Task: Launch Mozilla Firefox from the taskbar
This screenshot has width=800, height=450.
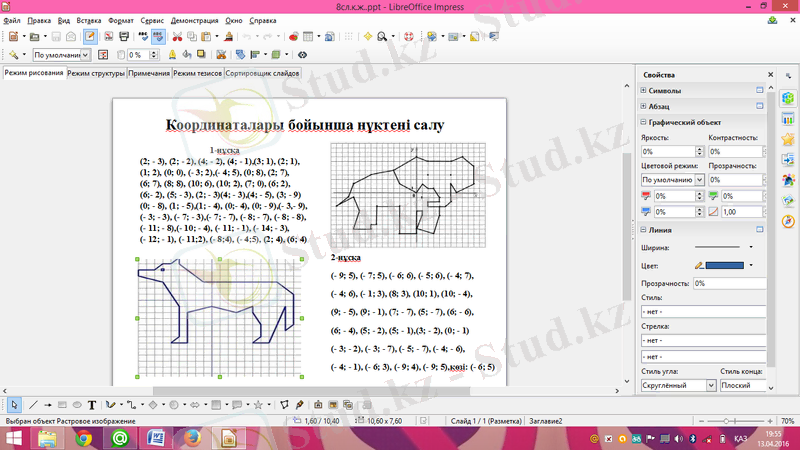Action: 191,437
